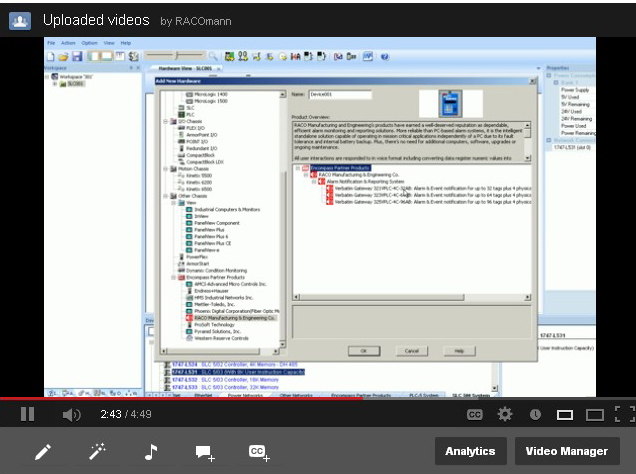Click the product image thumbnail
Viewport: 636px width, 474px height.
point(450,104)
